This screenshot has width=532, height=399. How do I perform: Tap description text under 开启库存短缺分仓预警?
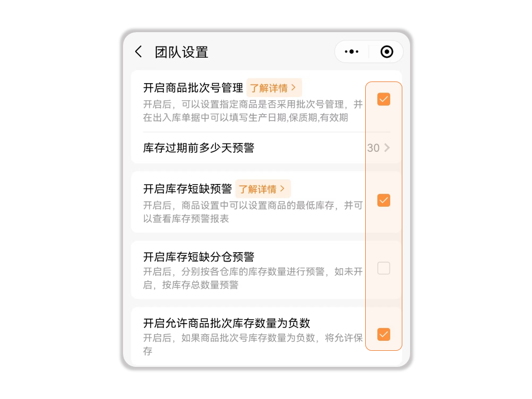tap(253, 278)
